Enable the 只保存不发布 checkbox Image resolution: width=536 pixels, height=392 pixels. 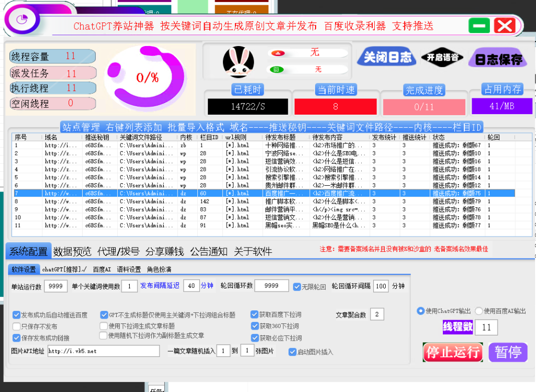point(16,326)
